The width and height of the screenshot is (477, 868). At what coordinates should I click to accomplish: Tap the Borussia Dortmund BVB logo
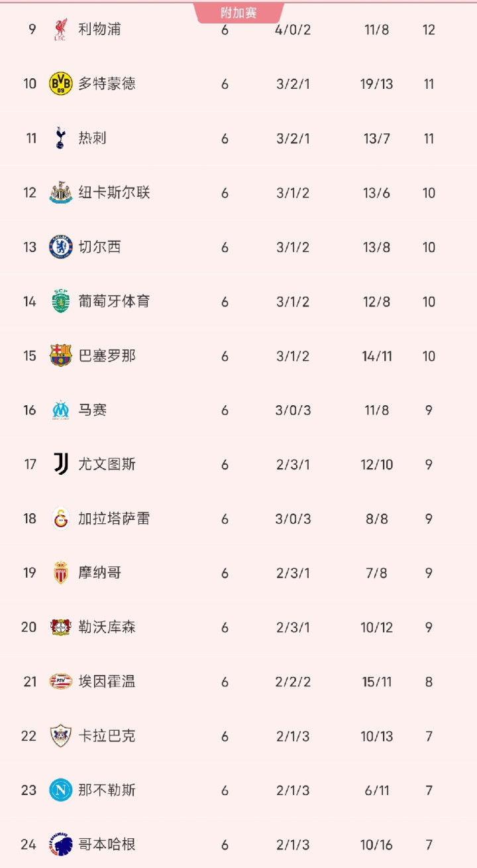point(60,84)
